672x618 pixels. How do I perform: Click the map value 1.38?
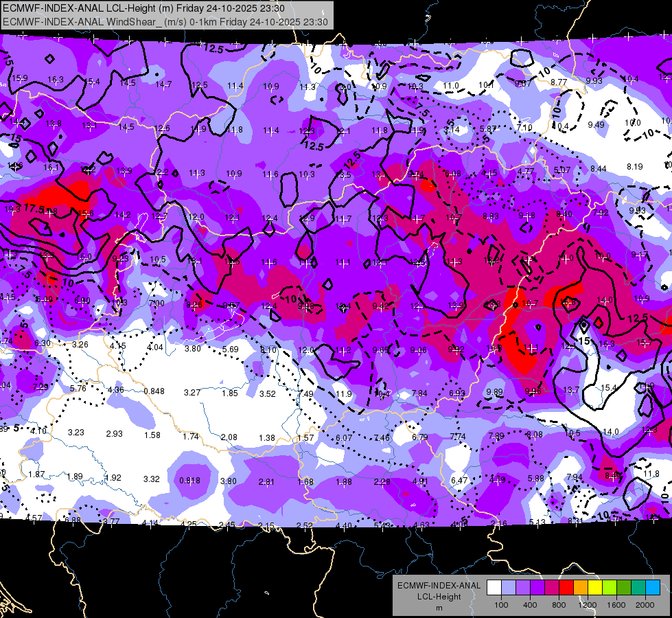(267, 437)
